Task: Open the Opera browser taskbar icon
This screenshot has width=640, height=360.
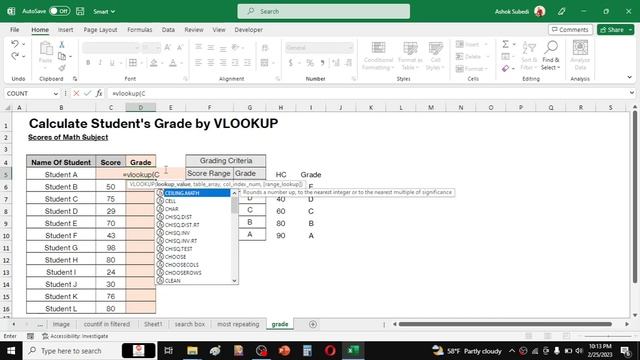Action: point(330,351)
